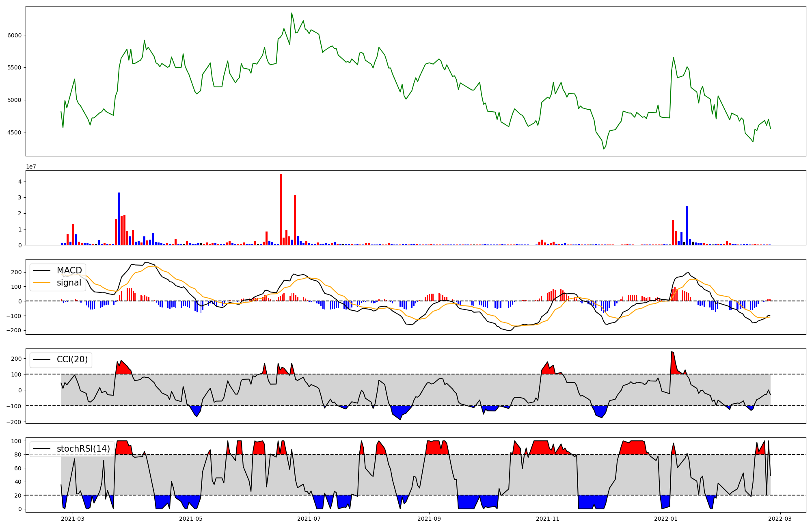Click the 5500 price axis tick label
Screen dimensions: 812x528
[14, 67]
